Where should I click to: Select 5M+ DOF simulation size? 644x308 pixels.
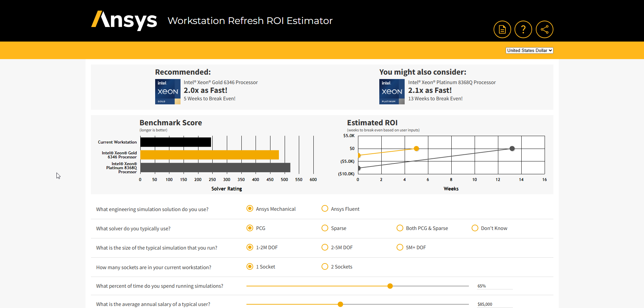(400, 247)
